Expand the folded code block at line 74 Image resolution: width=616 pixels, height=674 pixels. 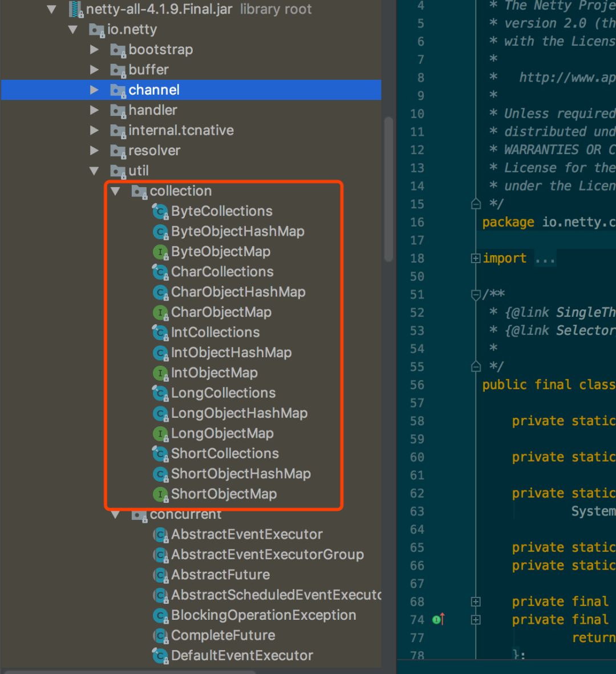pos(476,620)
